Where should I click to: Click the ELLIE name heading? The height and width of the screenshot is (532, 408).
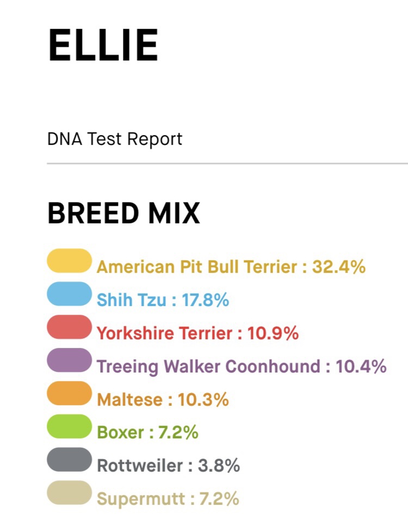click(103, 45)
